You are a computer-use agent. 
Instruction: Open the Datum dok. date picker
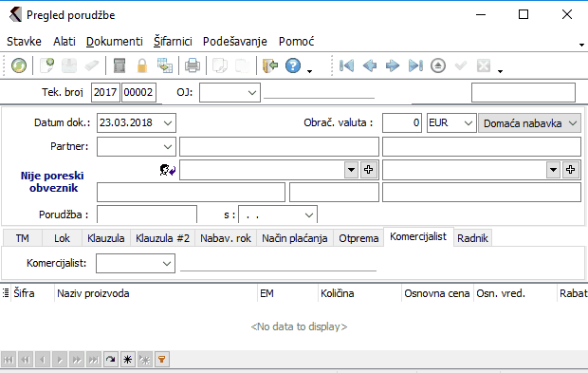click(x=168, y=123)
